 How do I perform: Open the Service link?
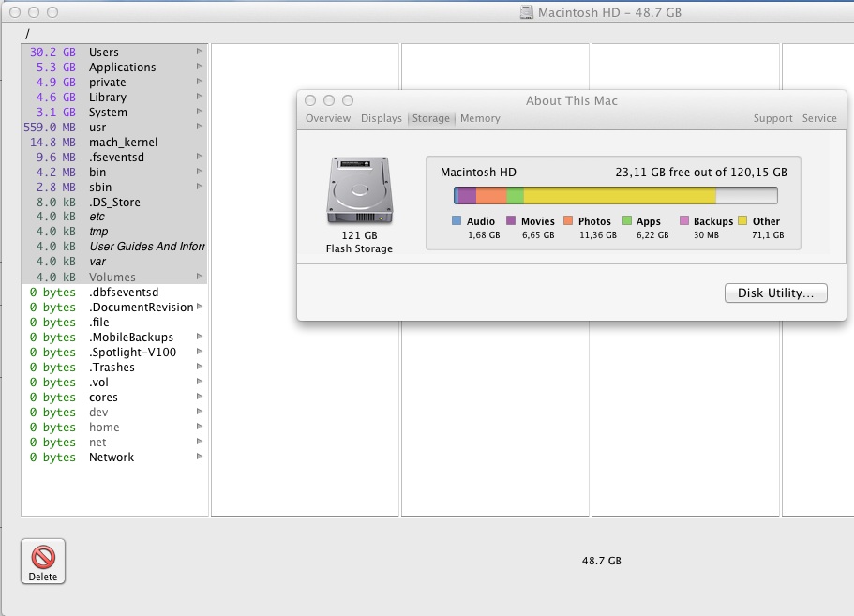coord(819,118)
